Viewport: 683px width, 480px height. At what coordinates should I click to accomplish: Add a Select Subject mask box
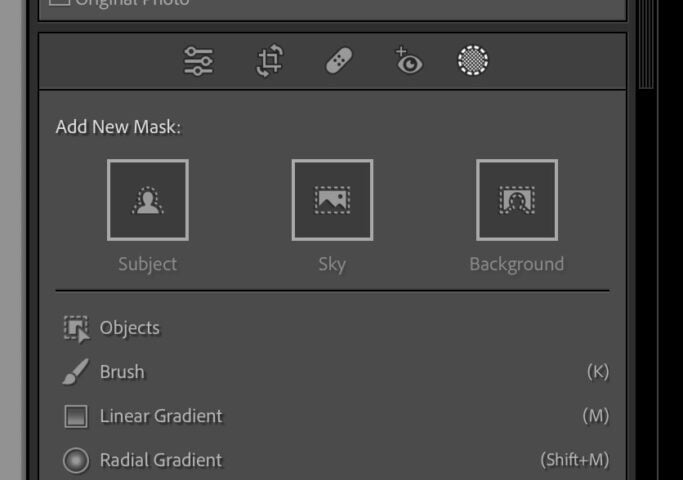click(148, 200)
